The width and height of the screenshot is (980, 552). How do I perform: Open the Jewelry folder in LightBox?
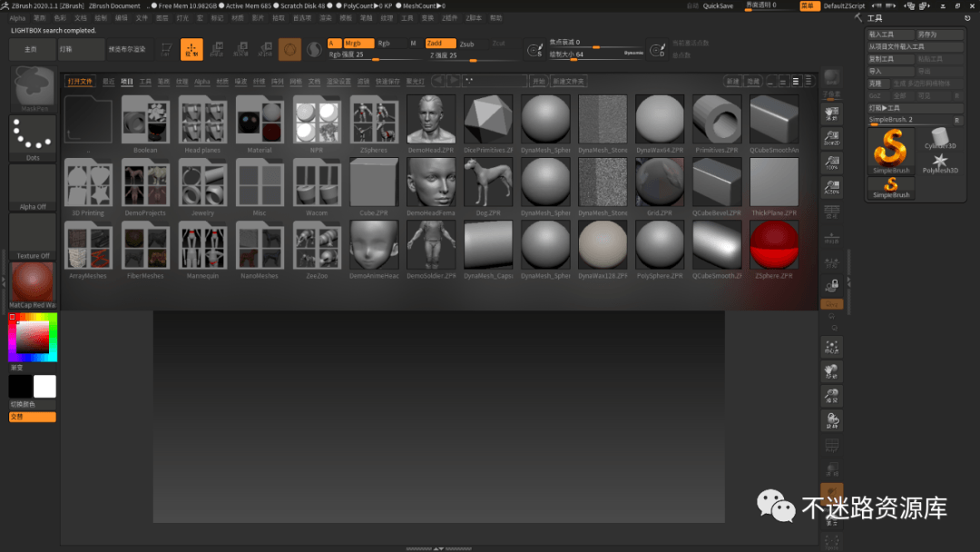(x=202, y=187)
